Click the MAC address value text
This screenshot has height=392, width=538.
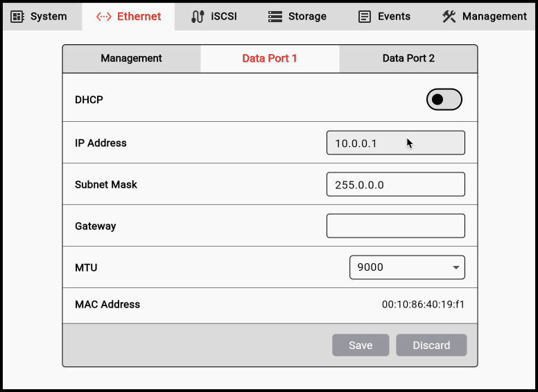coord(423,304)
